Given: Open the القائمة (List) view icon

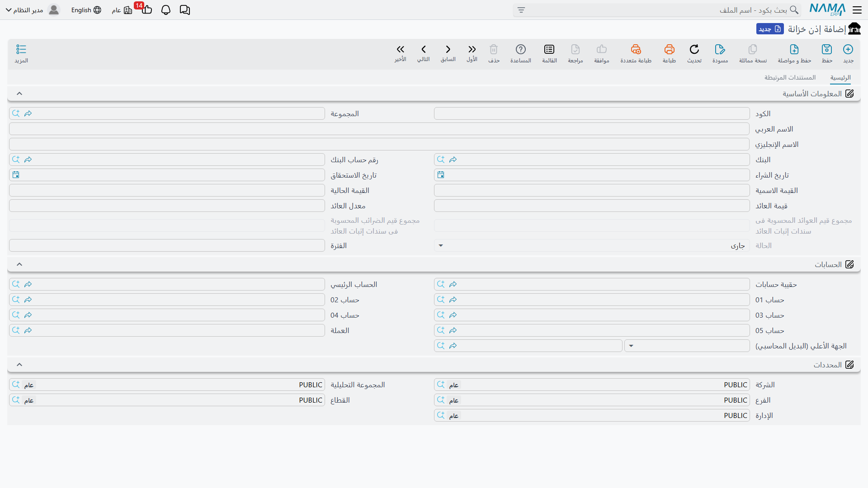Looking at the screenshot, I should pos(549,49).
